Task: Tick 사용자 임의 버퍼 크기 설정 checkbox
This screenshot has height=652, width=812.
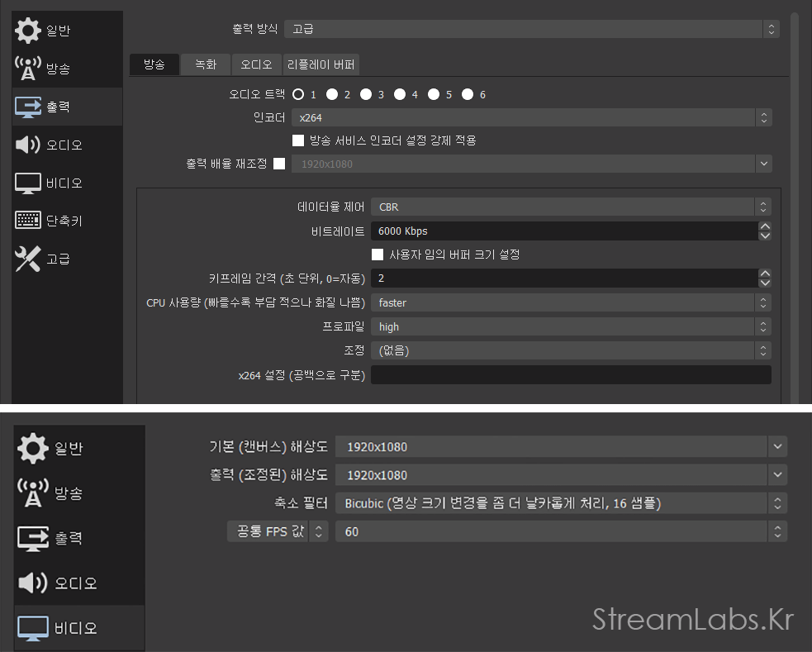Action: 378,255
